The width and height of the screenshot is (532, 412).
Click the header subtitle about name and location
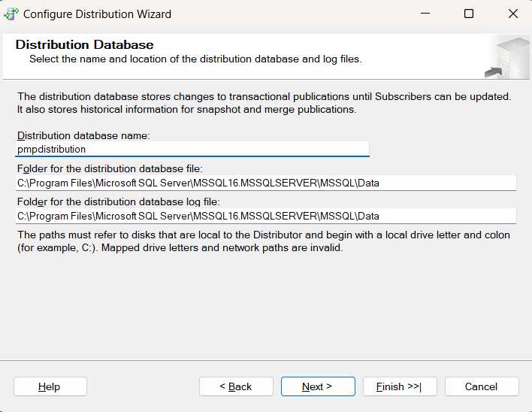(x=195, y=59)
